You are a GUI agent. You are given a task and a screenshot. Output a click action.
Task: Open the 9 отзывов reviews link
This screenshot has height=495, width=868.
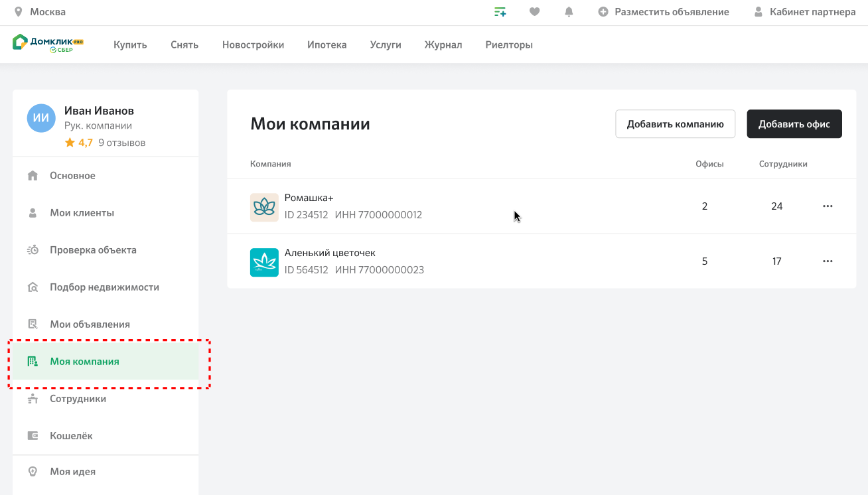[122, 143]
